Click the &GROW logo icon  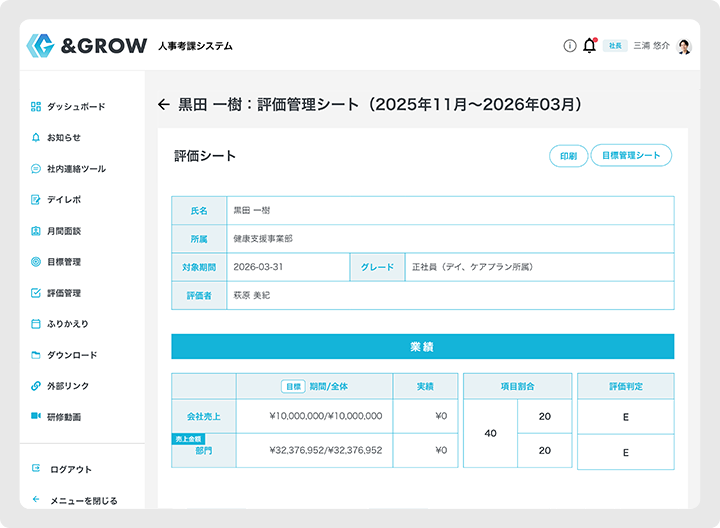click(x=40, y=46)
